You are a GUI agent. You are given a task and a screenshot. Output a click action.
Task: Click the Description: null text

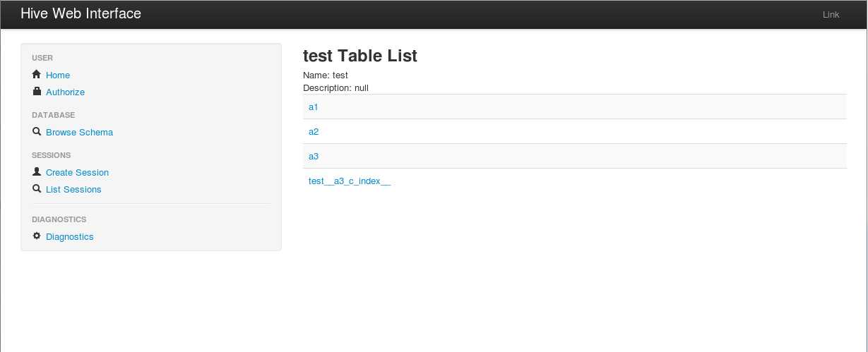(x=335, y=88)
